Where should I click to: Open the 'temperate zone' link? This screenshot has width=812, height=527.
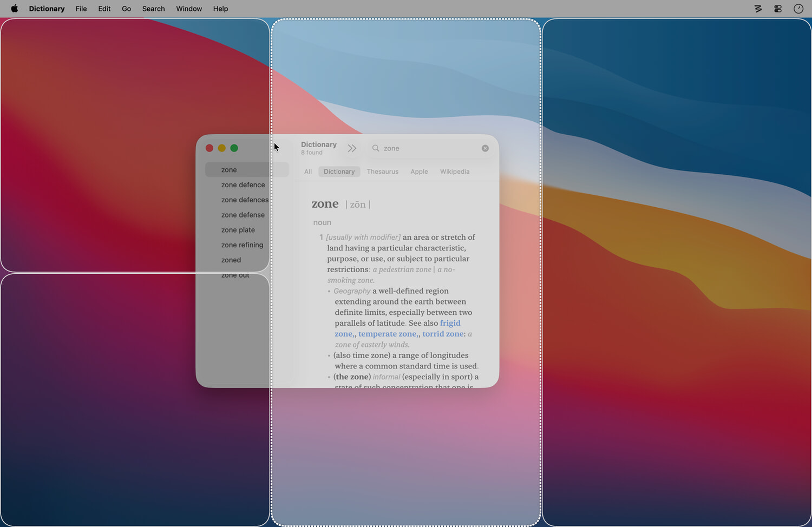click(x=388, y=334)
